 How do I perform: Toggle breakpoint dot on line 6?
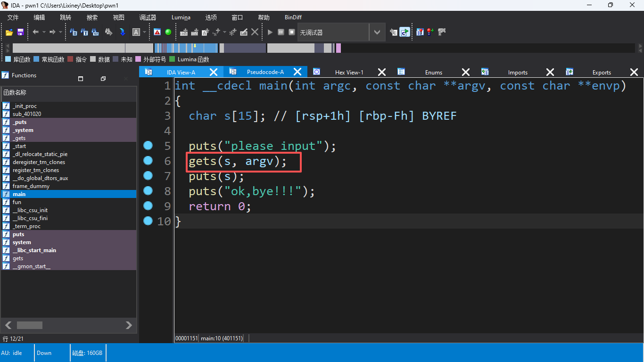[x=148, y=161]
